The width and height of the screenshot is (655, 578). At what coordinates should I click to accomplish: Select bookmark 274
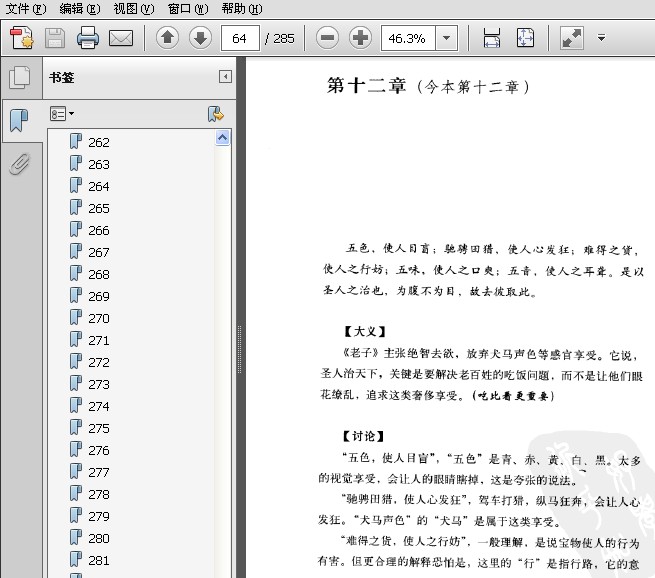pos(99,406)
